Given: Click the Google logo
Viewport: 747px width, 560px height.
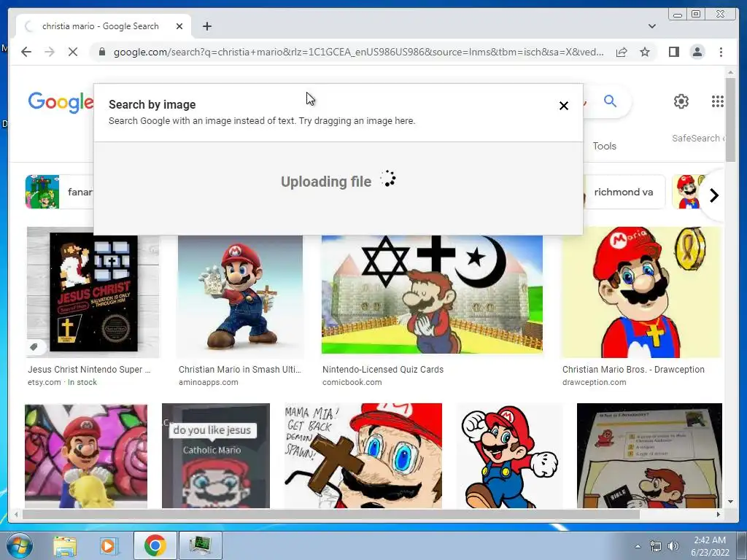Looking at the screenshot, I should click(x=61, y=102).
